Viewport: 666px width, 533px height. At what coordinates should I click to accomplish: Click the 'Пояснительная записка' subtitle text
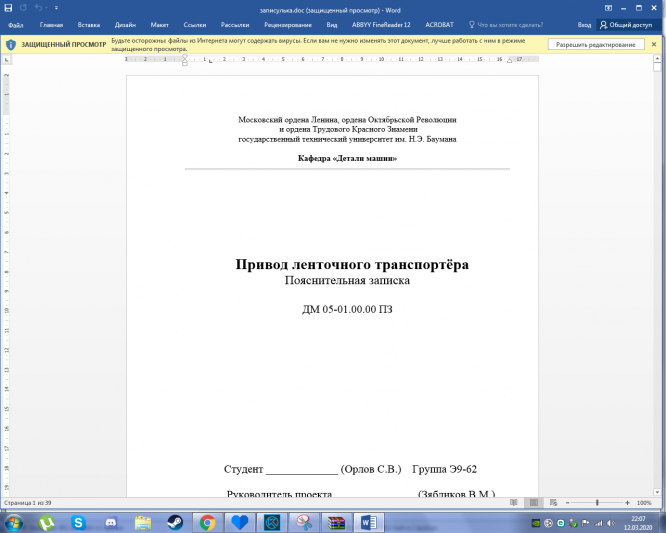coord(347,280)
